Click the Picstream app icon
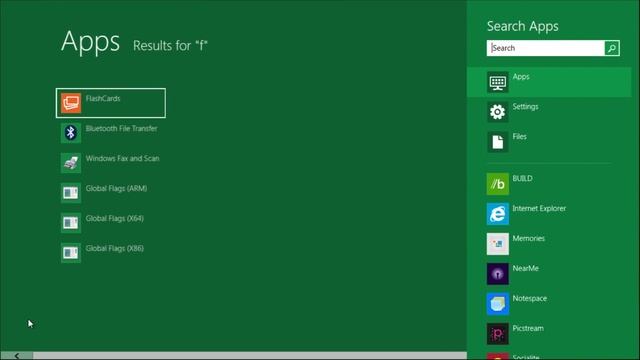Image resolution: width=640 pixels, height=360 pixels. click(x=498, y=334)
